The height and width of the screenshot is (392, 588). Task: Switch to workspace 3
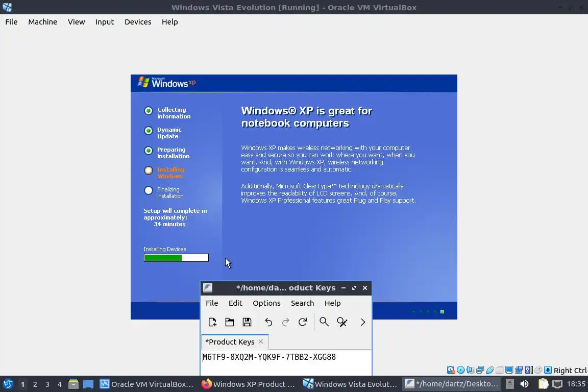(x=47, y=384)
